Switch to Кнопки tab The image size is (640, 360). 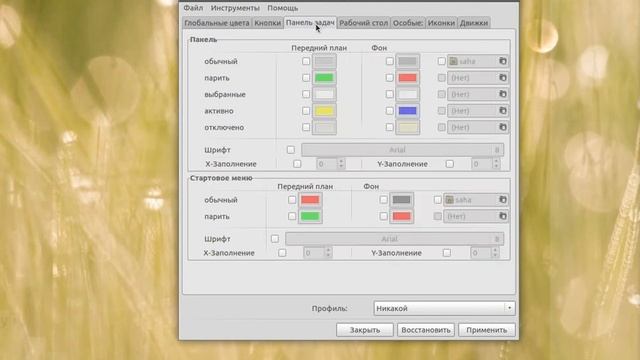pyautogui.click(x=267, y=23)
